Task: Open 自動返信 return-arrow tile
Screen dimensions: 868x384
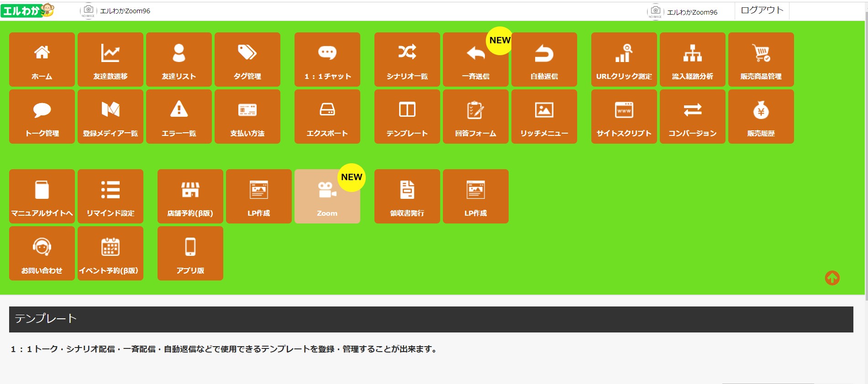Action: coord(544,59)
